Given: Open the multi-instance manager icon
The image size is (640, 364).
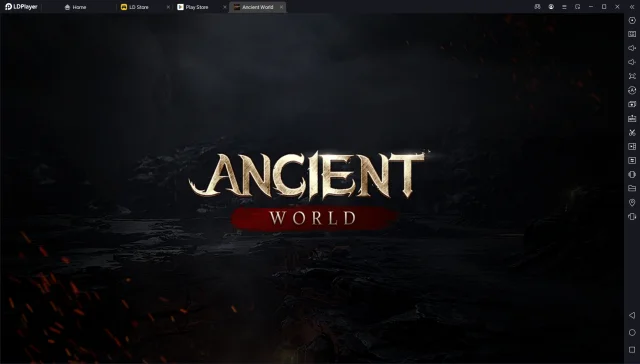Looking at the screenshot, I should point(632,104).
